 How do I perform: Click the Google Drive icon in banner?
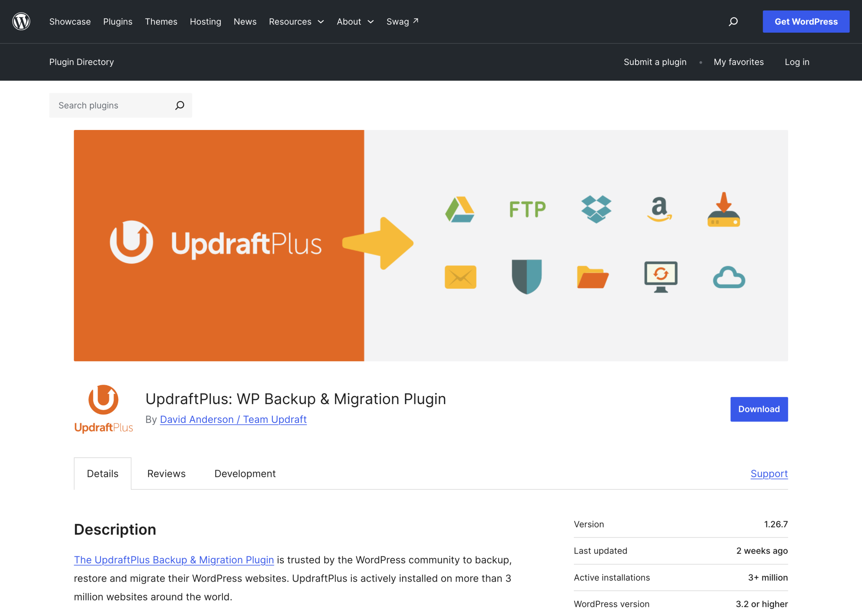[x=460, y=209]
